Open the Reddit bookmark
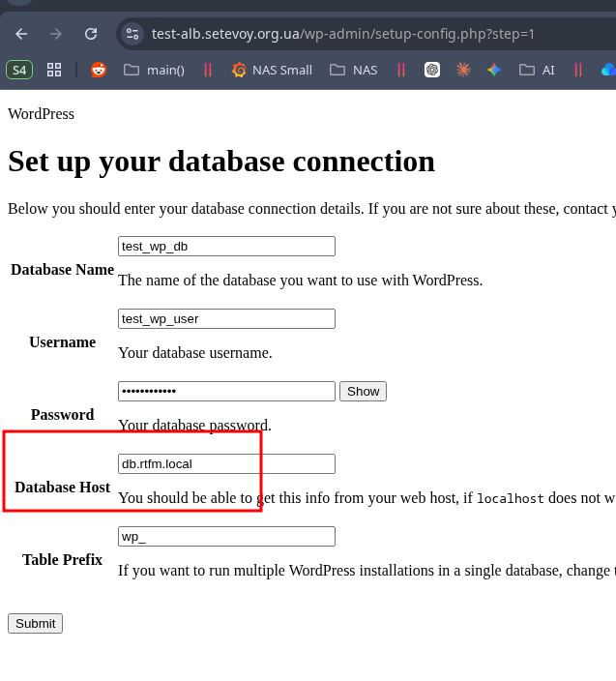The height and width of the screenshot is (681, 616). 99,70
